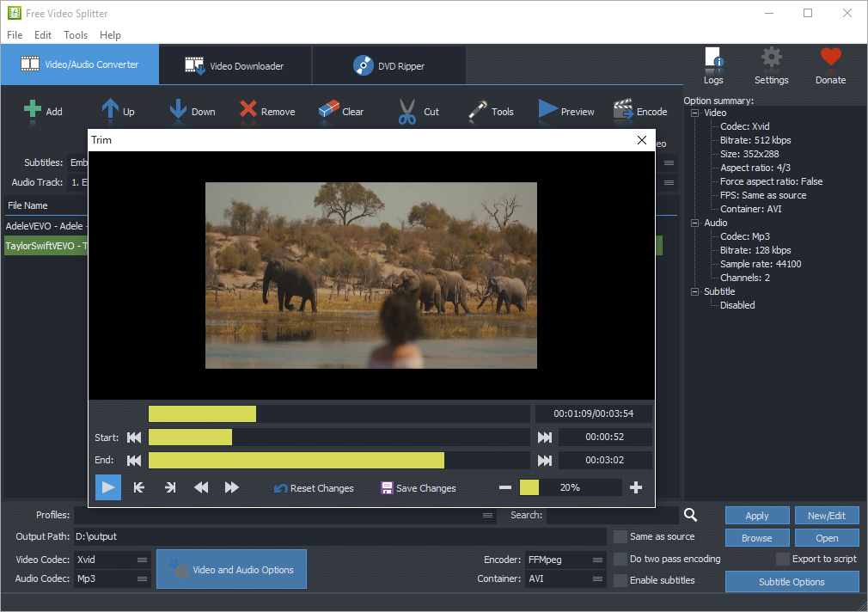Toggle Do two pass encoding
868x612 pixels.
(620, 559)
